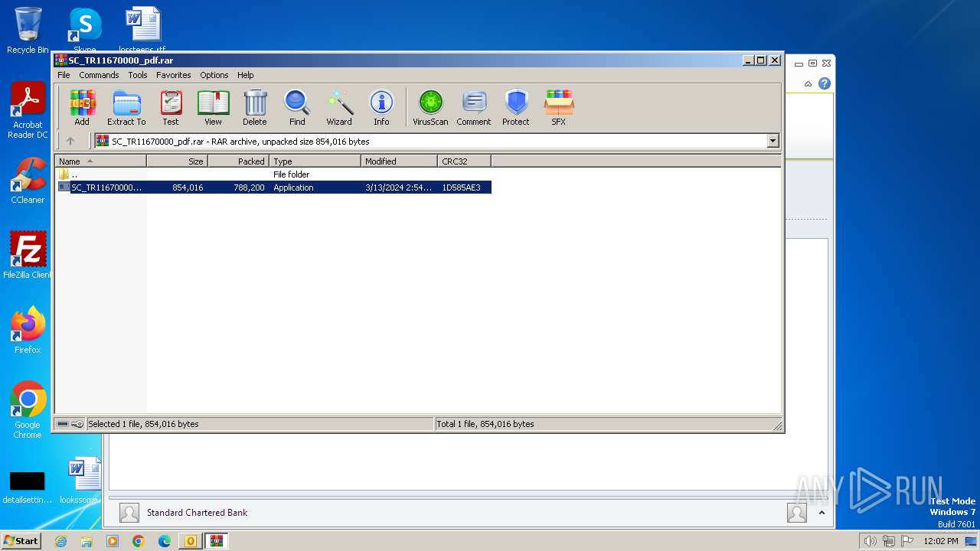Click the 1D585AE3 CRC32 value
The image size is (980, 551).
click(x=461, y=187)
